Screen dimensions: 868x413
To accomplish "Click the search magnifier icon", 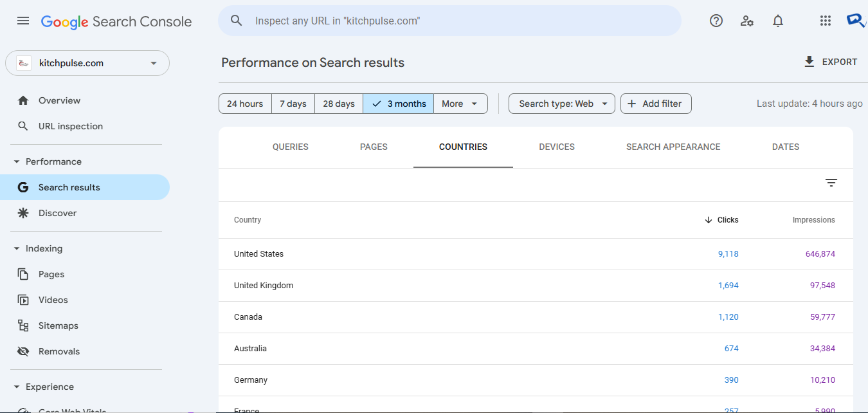I will coord(237,21).
